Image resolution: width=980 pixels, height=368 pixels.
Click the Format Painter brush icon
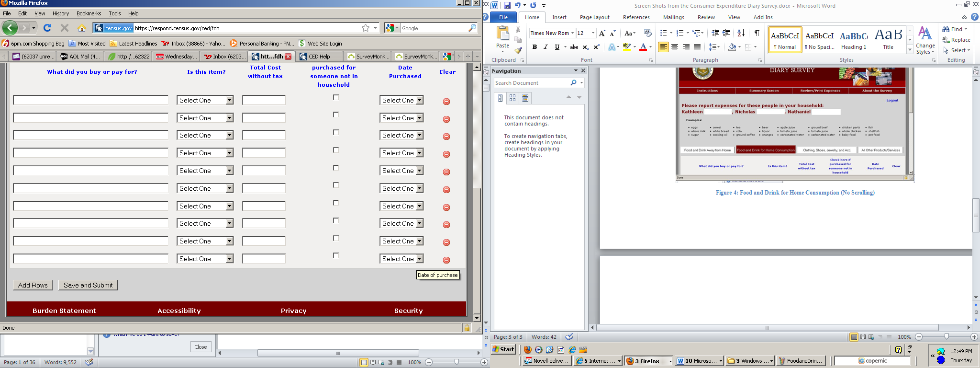518,50
